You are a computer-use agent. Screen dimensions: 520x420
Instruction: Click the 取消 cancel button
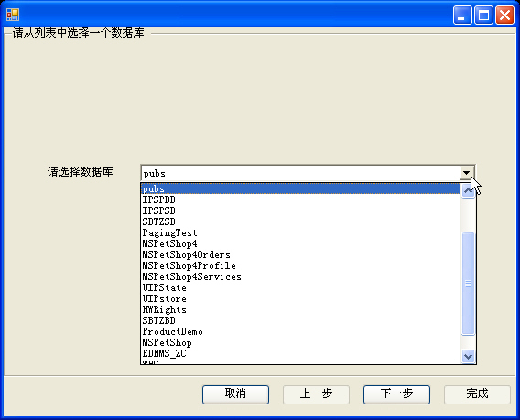235,394
